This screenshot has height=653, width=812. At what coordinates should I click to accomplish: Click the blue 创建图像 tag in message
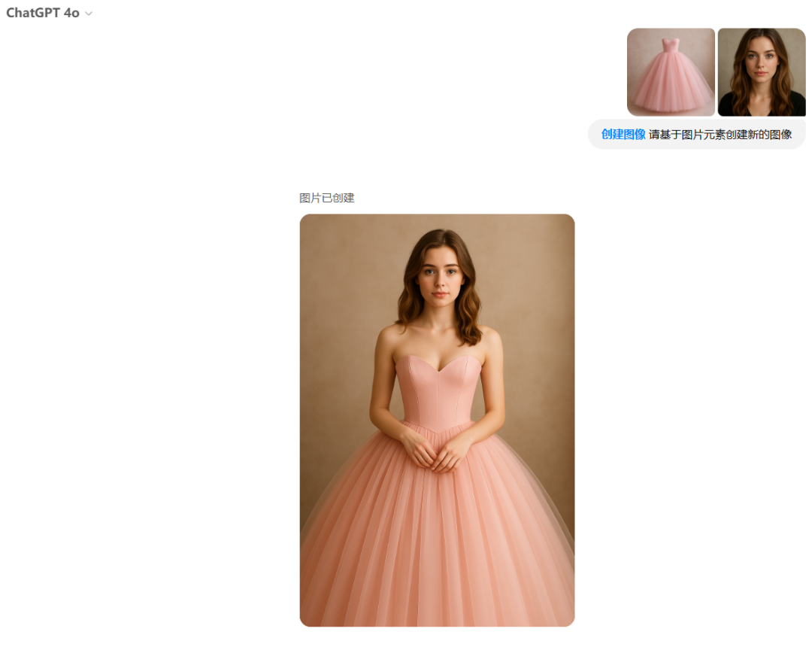623,135
